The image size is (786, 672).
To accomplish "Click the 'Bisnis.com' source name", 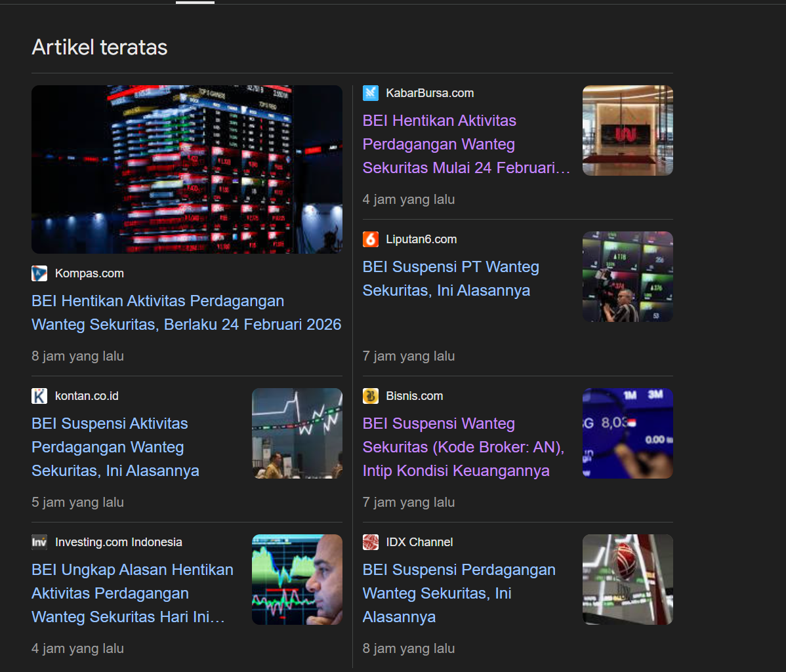I will [x=414, y=396].
